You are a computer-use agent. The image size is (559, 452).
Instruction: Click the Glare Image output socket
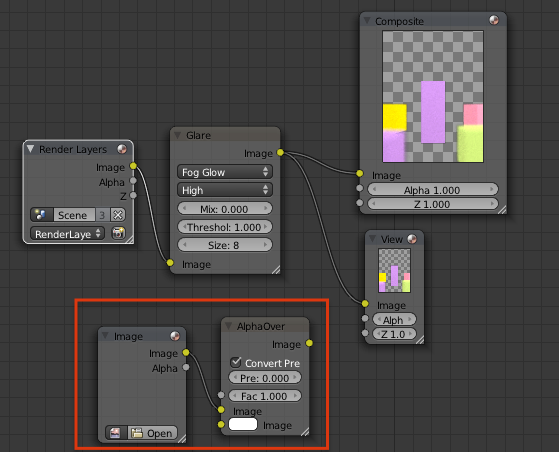tap(281, 153)
